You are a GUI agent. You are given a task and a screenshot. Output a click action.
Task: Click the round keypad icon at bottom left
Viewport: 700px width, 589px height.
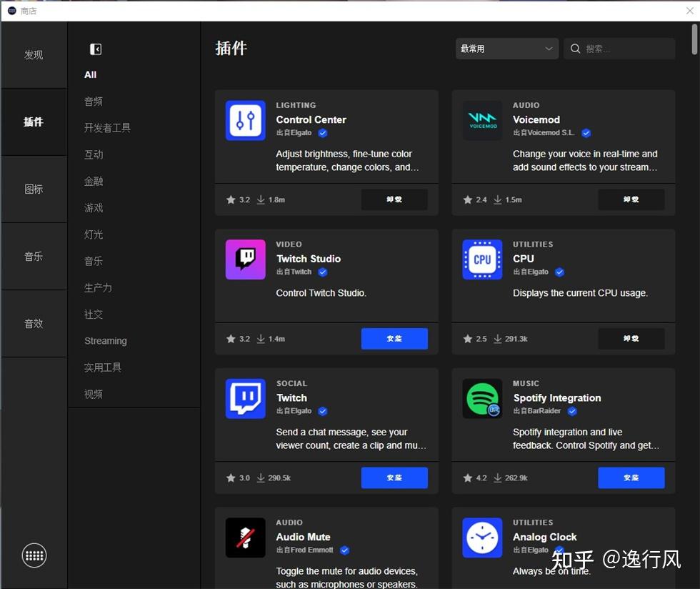pyautogui.click(x=34, y=555)
